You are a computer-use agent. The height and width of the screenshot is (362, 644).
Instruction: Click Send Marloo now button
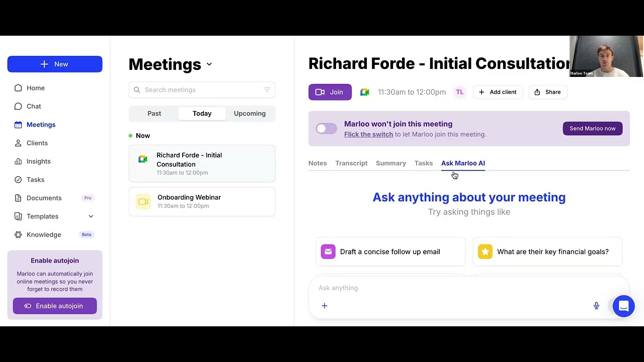click(593, 129)
